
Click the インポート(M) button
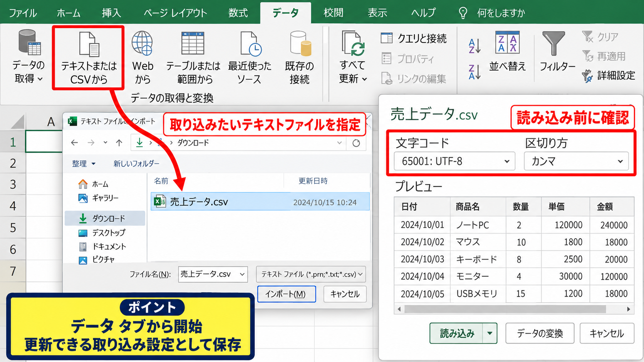coord(287,294)
